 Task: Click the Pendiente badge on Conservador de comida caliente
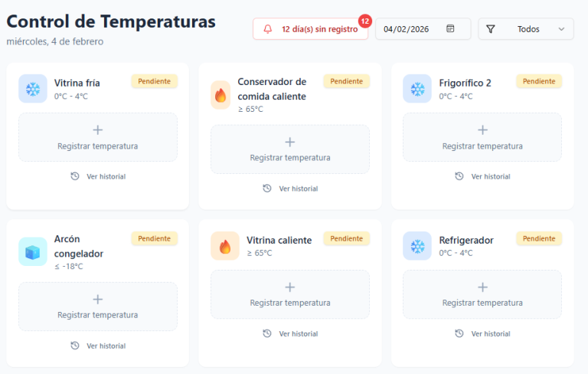347,81
